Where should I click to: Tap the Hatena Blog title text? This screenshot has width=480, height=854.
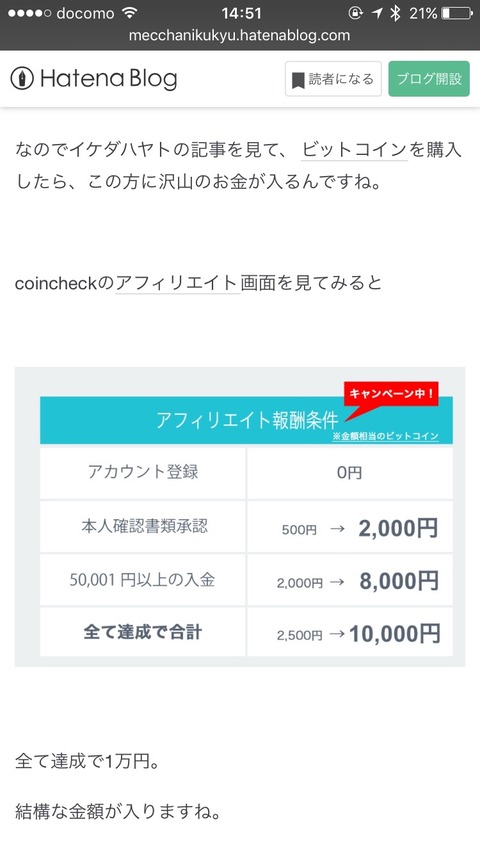point(108,79)
